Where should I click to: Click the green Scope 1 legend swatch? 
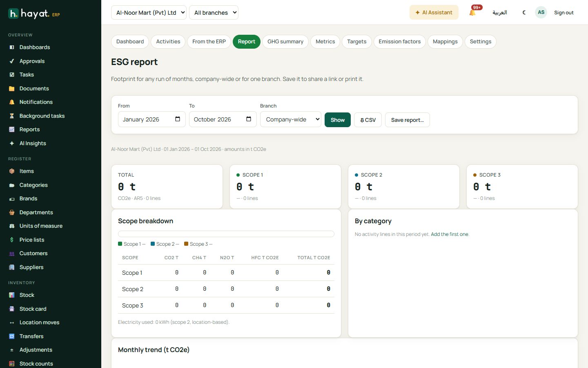tap(120, 244)
